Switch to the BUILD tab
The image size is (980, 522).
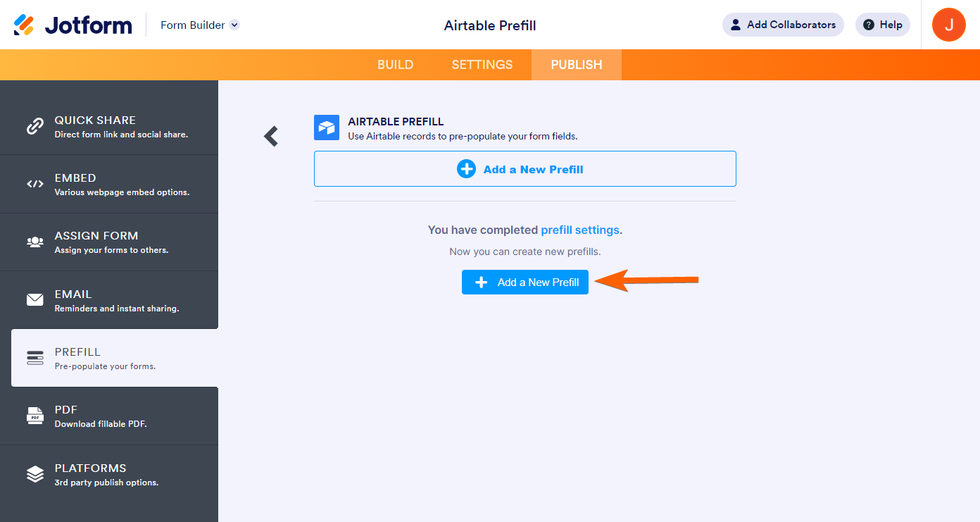(395, 65)
